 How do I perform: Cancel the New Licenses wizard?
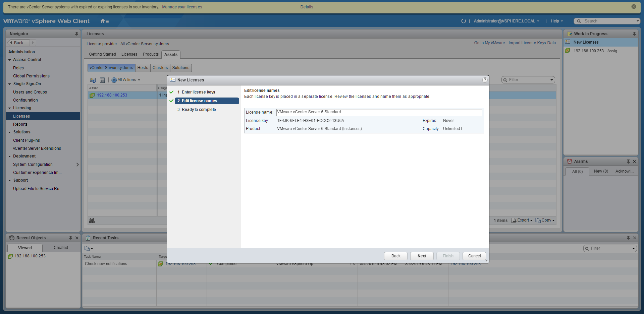tap(474, 256)
